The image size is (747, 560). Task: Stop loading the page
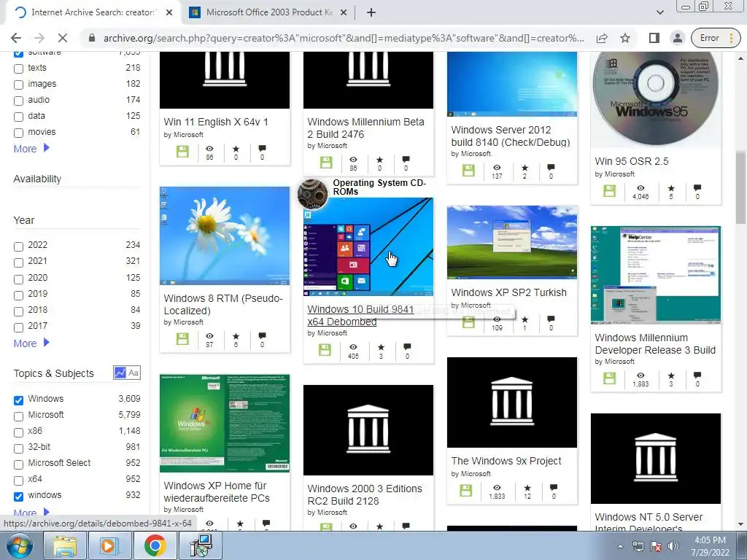pos(63,38)
